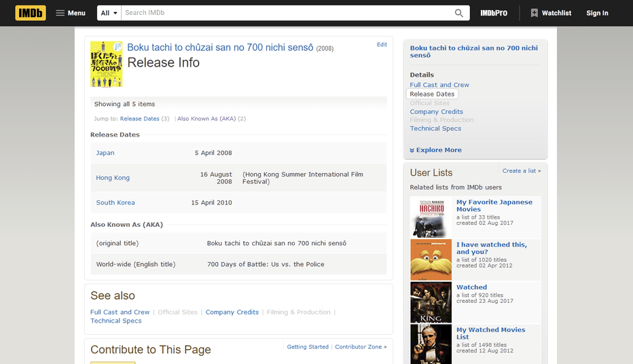Expand Explore More section

pyautogui.click(x=435, y=150)
